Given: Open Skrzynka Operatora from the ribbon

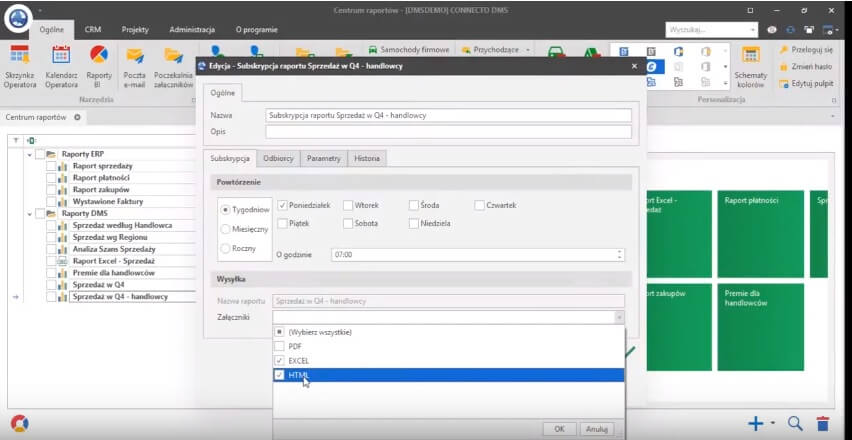Looking at the screenshot, I should click(x=20, y=66).
